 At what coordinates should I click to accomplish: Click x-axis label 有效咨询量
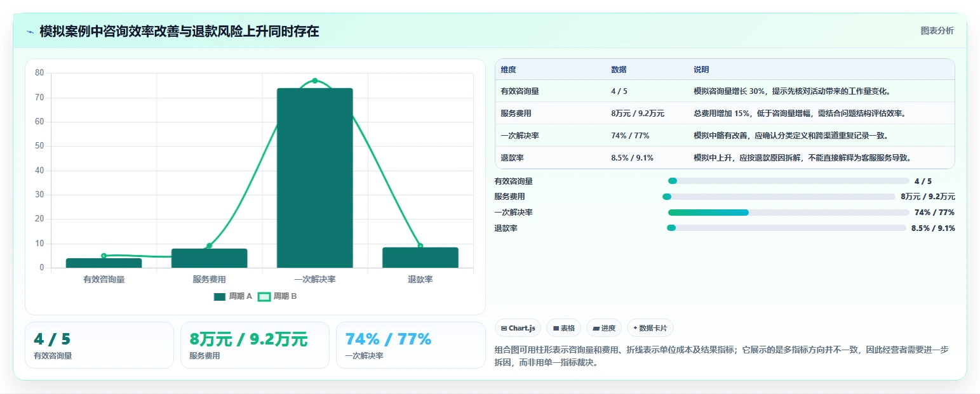[104, 279]
